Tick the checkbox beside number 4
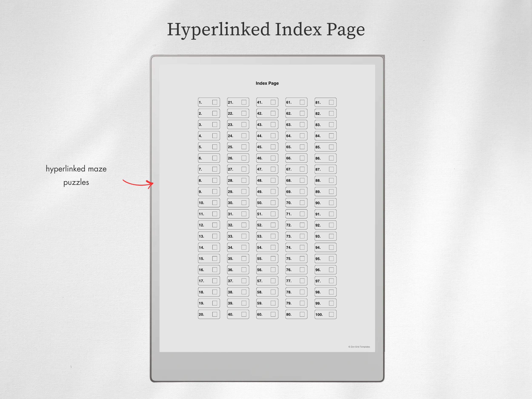This screenshot has height=399, width=532. click(215, 136)
